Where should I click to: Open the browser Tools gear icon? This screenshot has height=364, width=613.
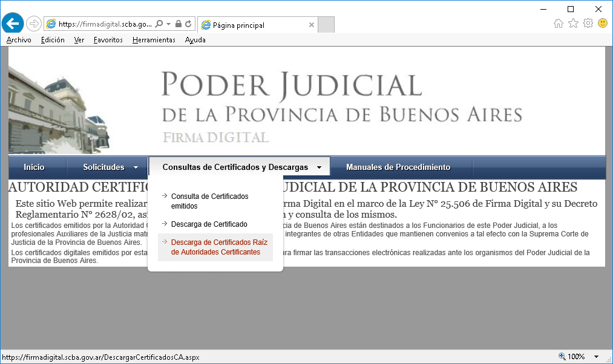coord(588,23)
